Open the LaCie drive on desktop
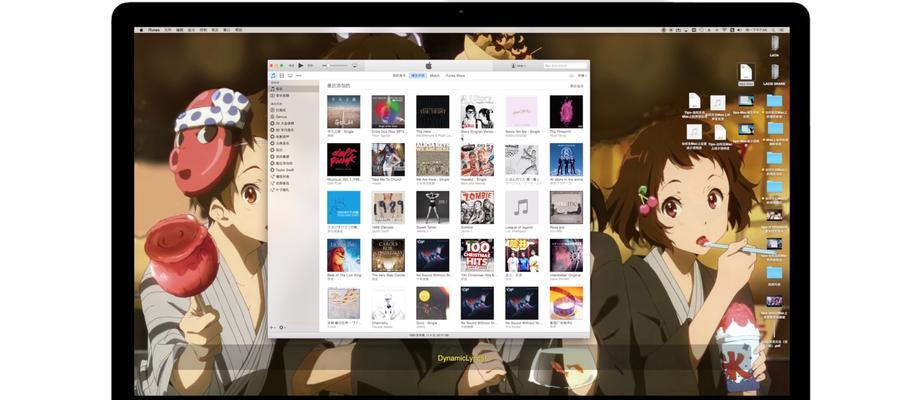This screenshot has width=914, height=400. [x=774, y=45]
